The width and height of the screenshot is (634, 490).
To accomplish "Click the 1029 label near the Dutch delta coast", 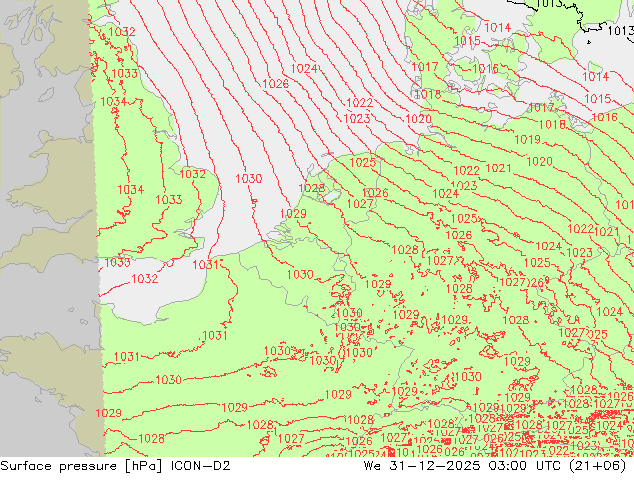I will (x=293, y=213).
